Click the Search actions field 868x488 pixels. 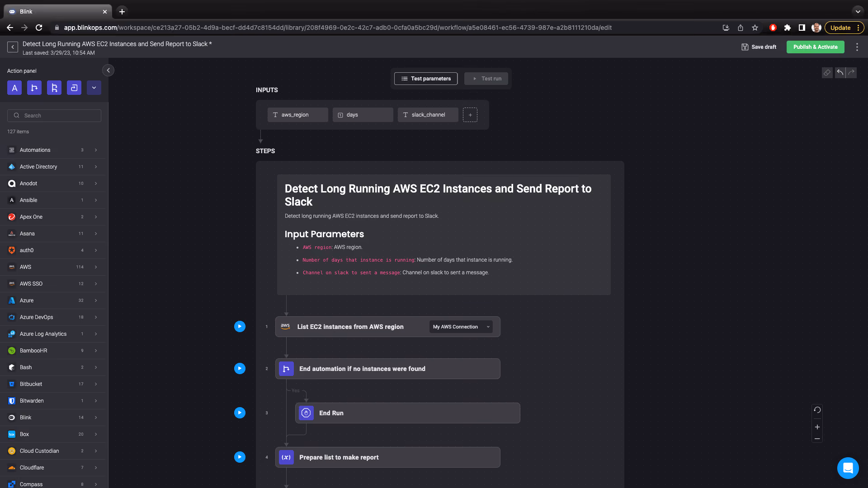pos(54,116)
